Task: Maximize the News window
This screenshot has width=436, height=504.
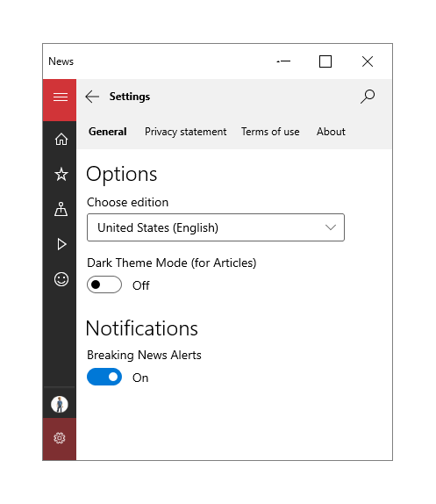Action: click(x=325, y=61)
